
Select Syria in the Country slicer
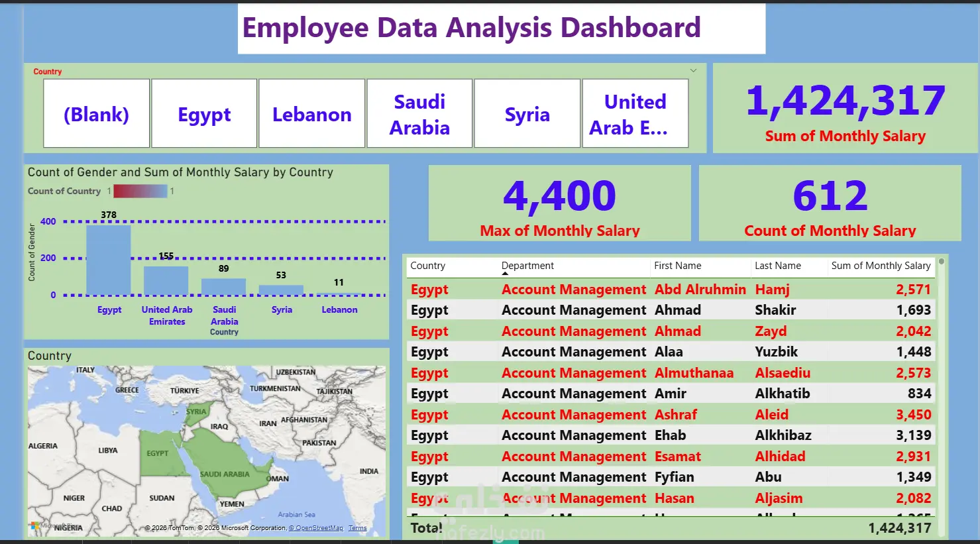(527, 113)
